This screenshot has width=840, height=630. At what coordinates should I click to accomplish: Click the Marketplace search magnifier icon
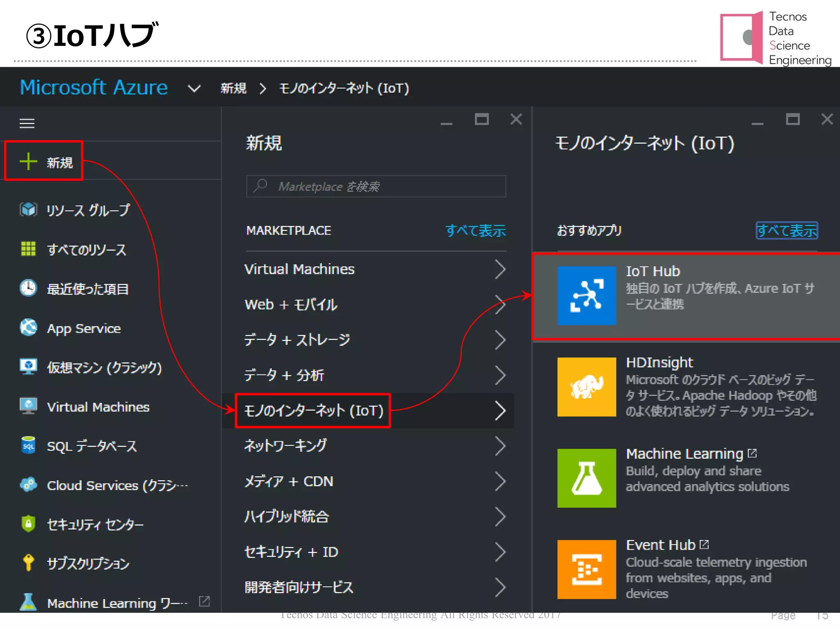click(260, 186)
